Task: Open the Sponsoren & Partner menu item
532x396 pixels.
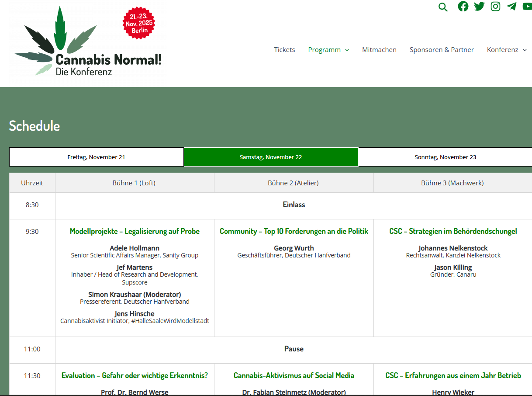Action: pyautogui.click(x=442, y=50)
